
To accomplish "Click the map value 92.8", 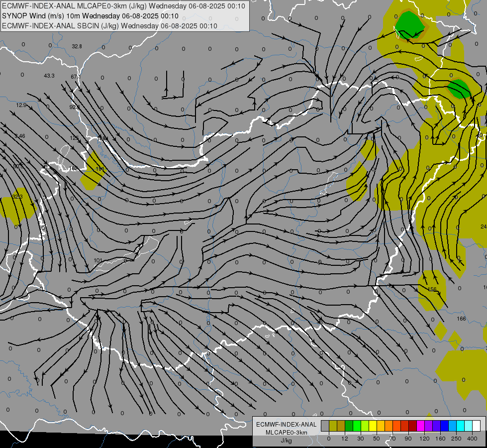I will point(75,107).
